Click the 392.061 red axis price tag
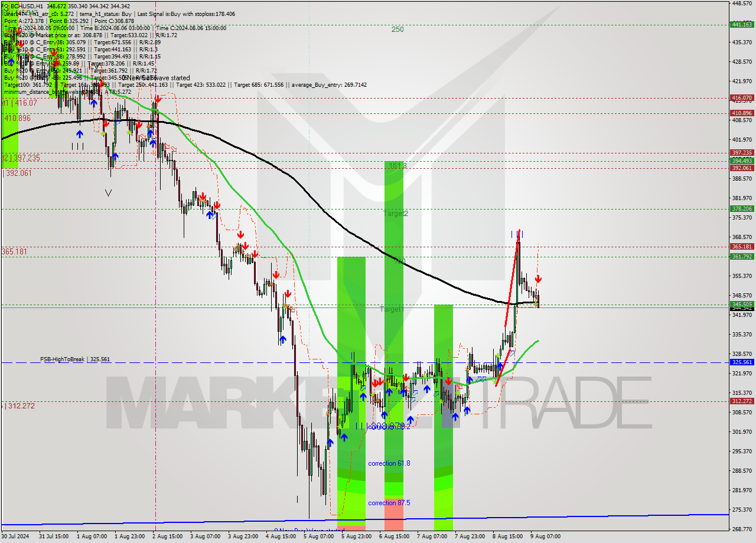 [742, 168]
